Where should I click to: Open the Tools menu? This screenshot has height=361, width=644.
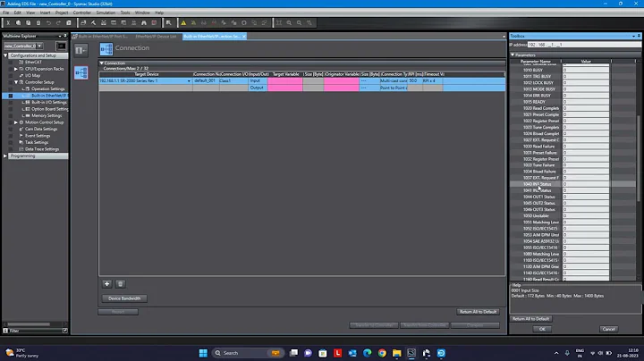pos(125,13)
